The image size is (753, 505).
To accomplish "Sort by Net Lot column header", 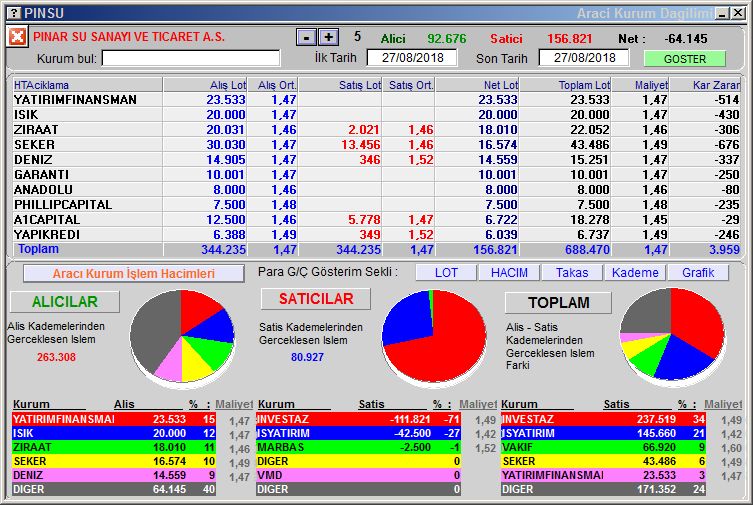I will pos(477,85).
